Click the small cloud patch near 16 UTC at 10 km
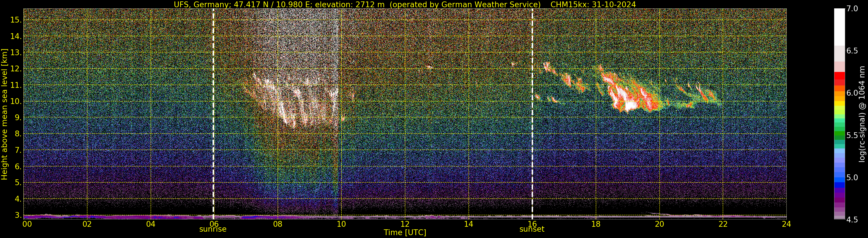Screen dimensions: 868x238 click(x=537, y=97)
